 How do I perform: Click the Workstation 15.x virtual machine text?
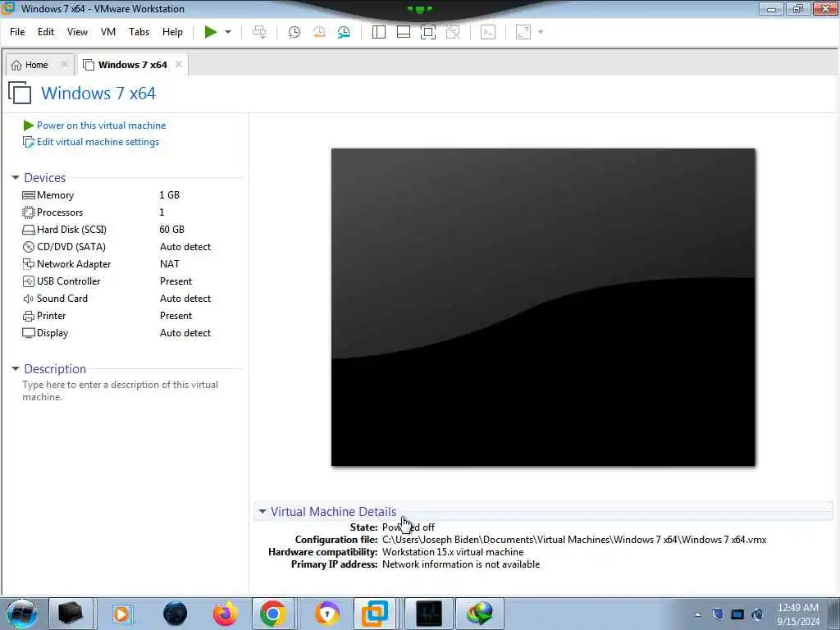click(453, 552)
